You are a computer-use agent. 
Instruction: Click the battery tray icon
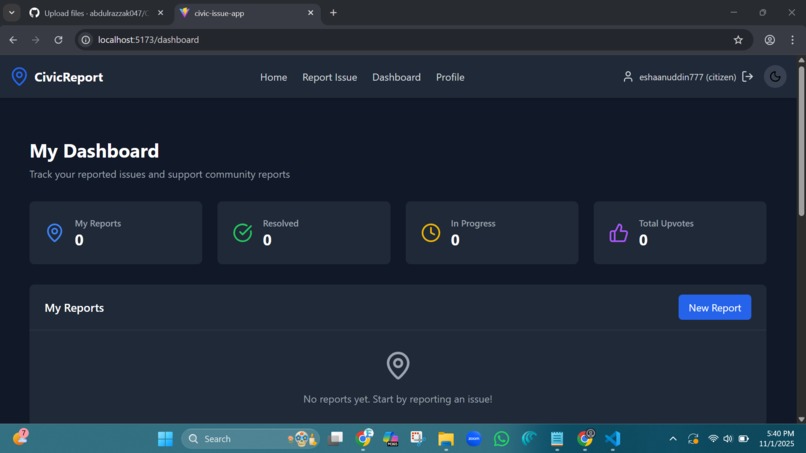click(743, 439)
